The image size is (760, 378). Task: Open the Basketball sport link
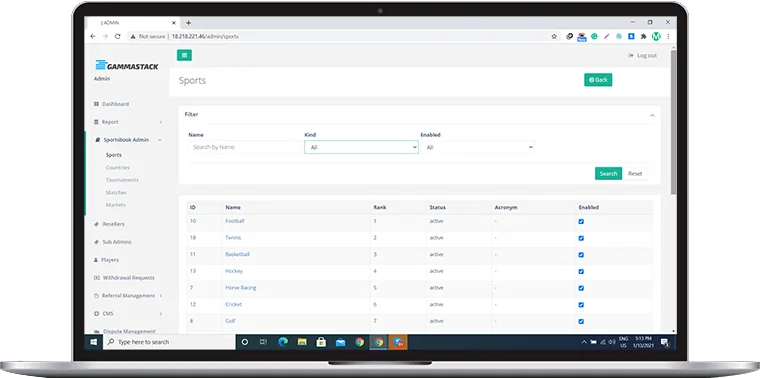coord(238,254)
